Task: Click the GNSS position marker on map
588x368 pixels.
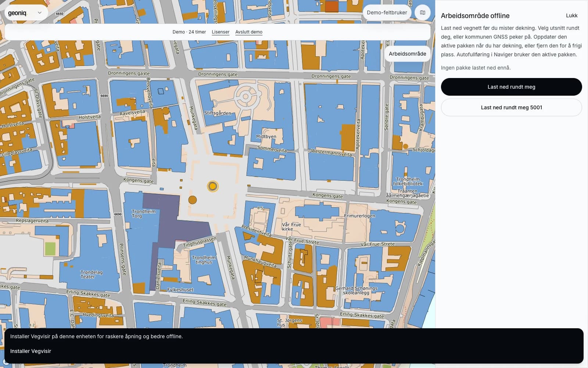Action: click(x=212, y=186)
